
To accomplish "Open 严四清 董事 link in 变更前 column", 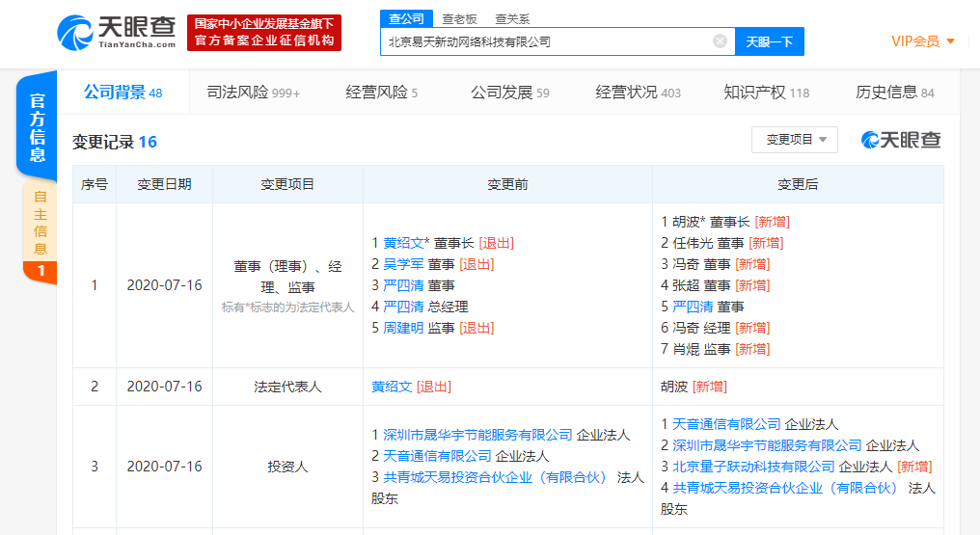I will 403,285.
